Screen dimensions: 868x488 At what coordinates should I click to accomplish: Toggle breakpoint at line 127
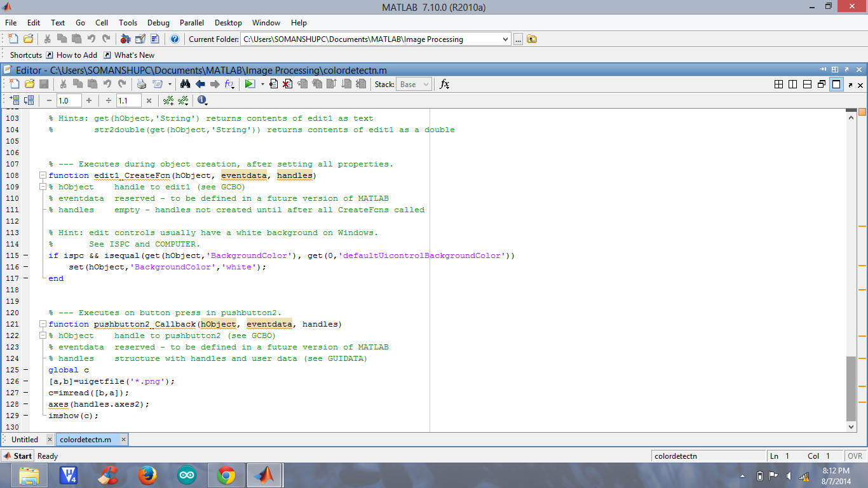(25, 393)
